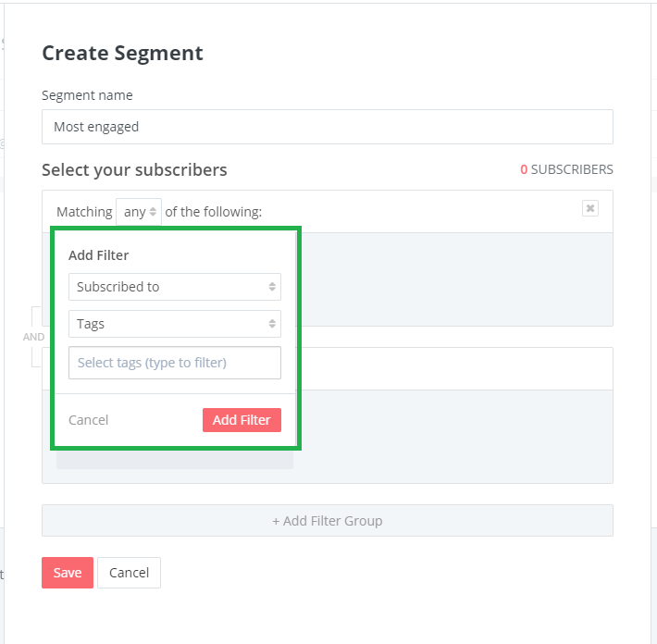Click the 0 SUBSCRIBERS counter
Image resolution: width=657 pixels, height=644 pixels.
point(566,169)
